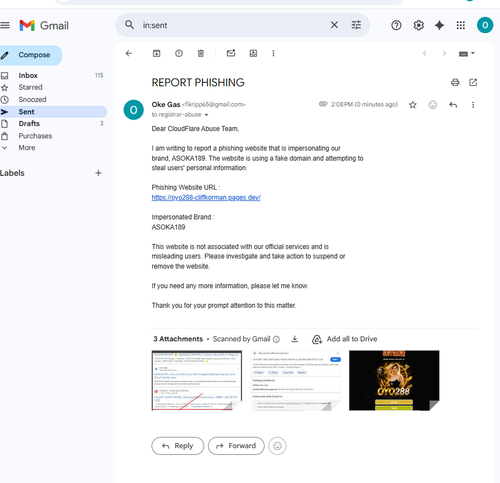
Task: Move email to inbox icon
Action: tap(253, 53)
